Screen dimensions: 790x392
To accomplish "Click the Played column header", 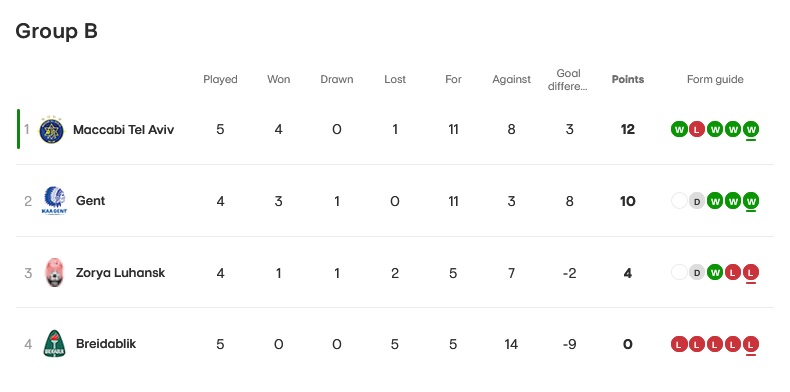I will pyautogui.click(x=220, y=80).
